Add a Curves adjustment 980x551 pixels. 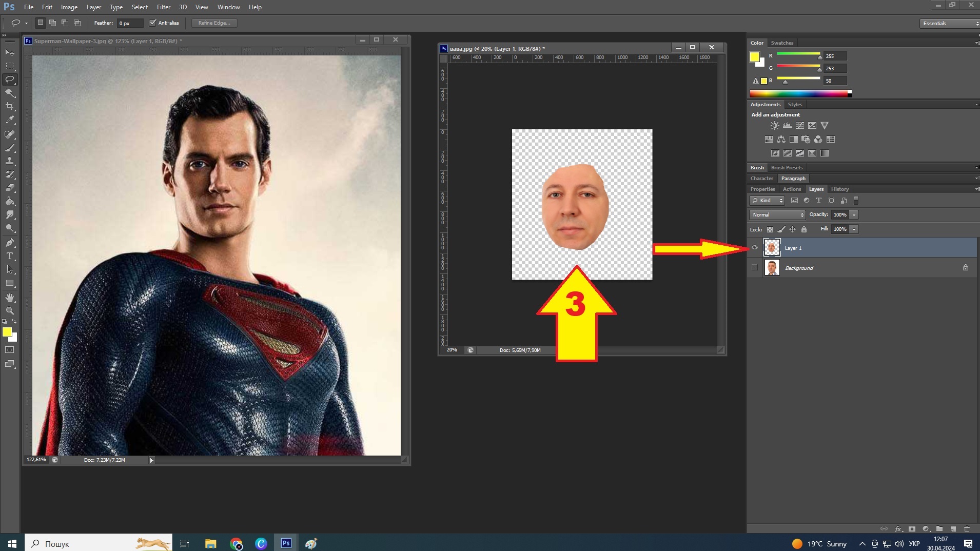pos(800,126)
